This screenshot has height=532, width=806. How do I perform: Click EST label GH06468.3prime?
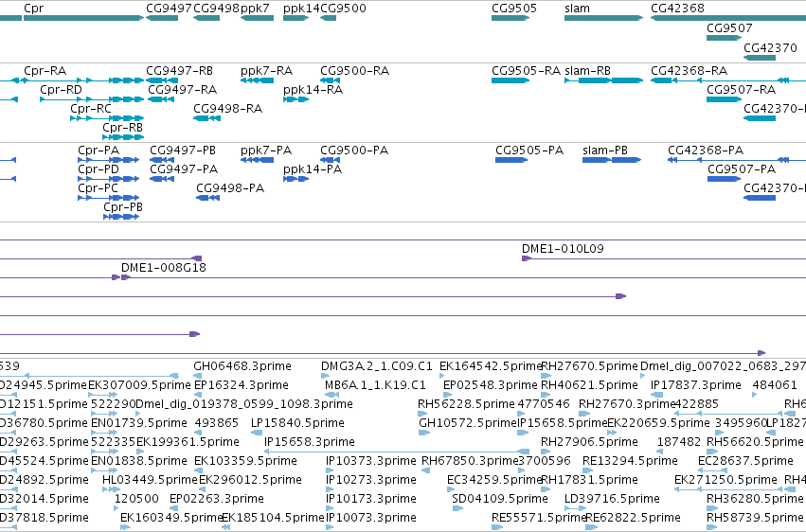click(x=242, y=366)
